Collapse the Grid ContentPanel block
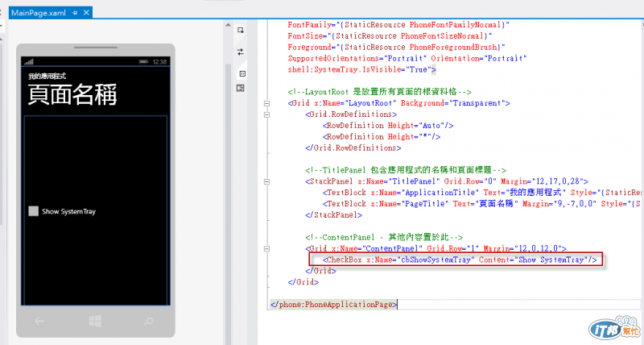 [266, 249]
